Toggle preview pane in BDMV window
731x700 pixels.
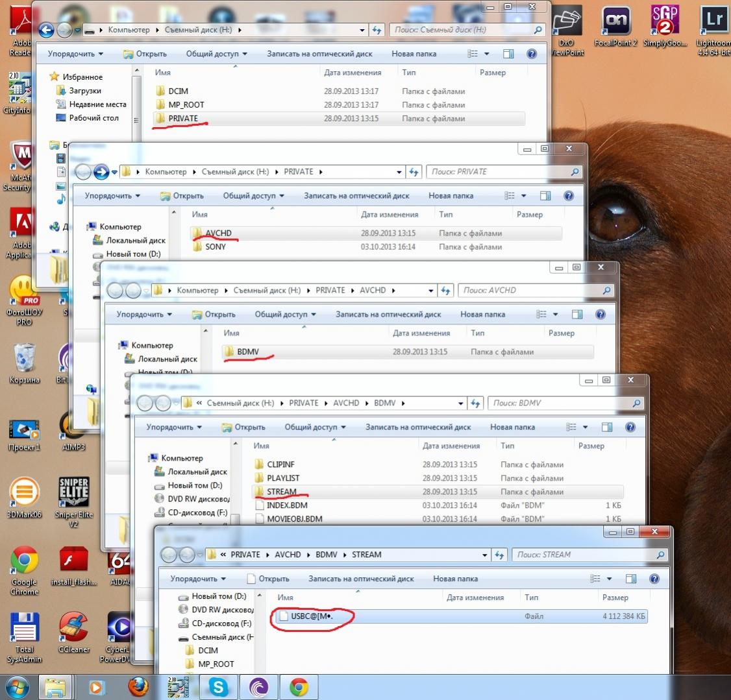[x=606, y=427]
